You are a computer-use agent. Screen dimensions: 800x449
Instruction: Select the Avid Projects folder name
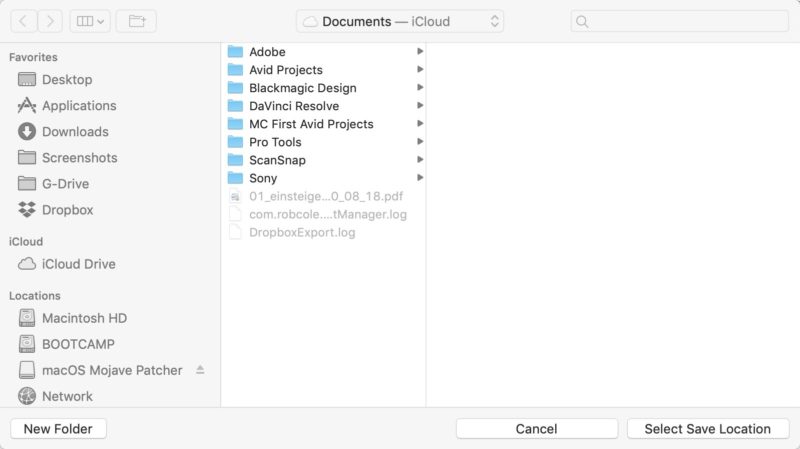[x=286, y=70]
